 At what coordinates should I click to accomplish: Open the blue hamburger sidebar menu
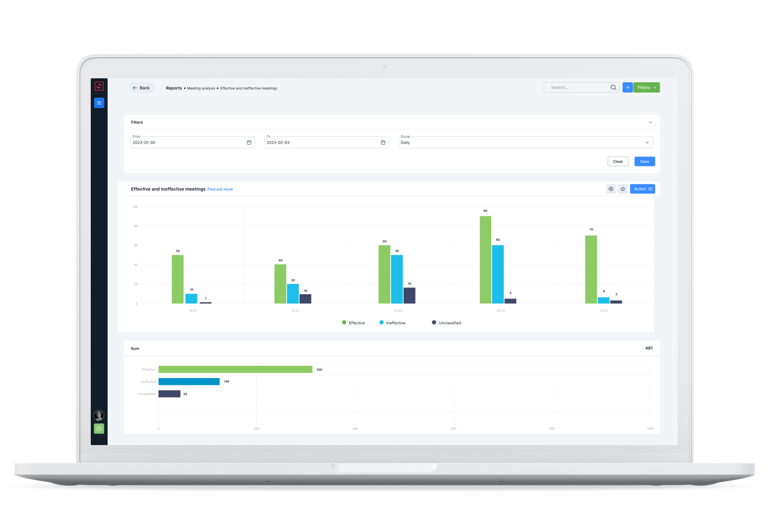(99, 103)
